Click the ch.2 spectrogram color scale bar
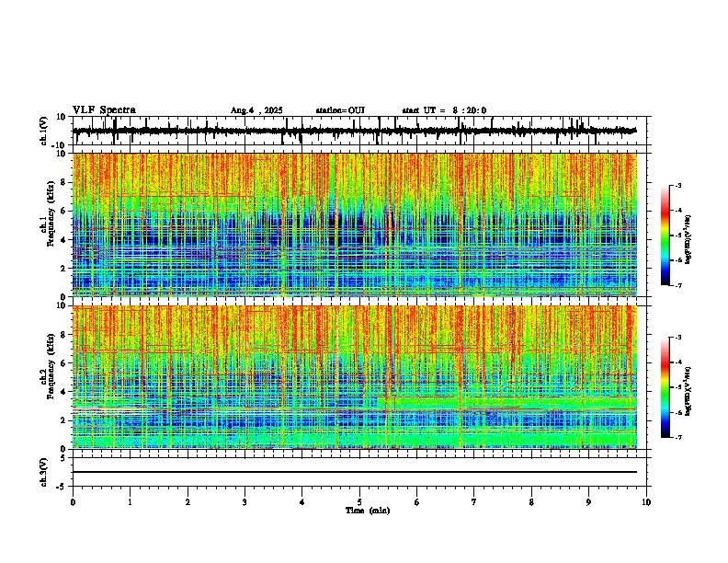728x563 pixels. [665, 387]
